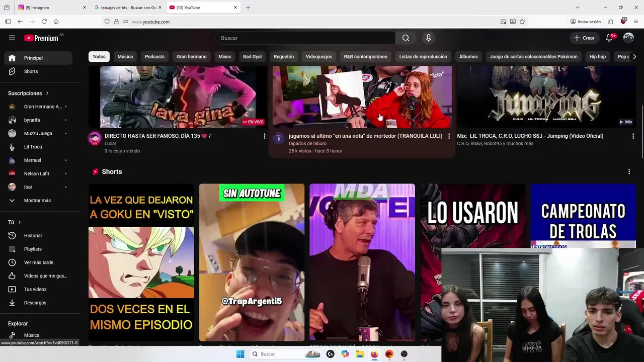Select the Reguetón filter chip

(x=284, y=57)
